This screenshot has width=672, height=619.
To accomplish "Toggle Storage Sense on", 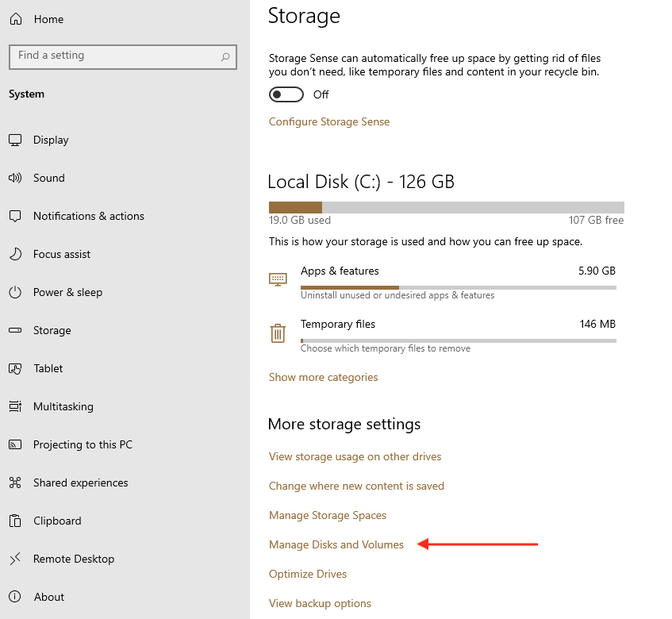I will click(x=286, y=94).
